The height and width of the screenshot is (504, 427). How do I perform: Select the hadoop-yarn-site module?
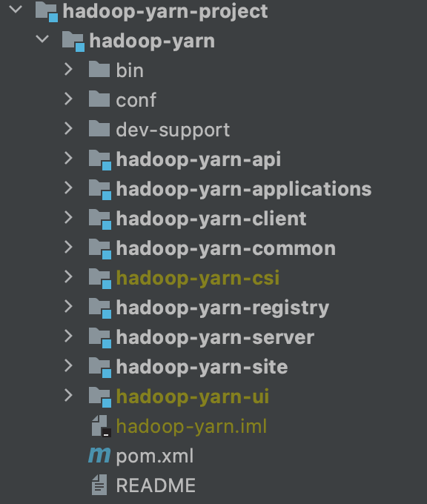point(202,367)
